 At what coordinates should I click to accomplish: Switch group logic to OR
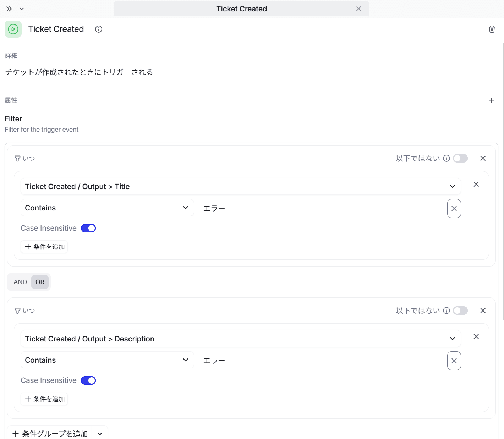pyautogui.click(x=40, y=282)
